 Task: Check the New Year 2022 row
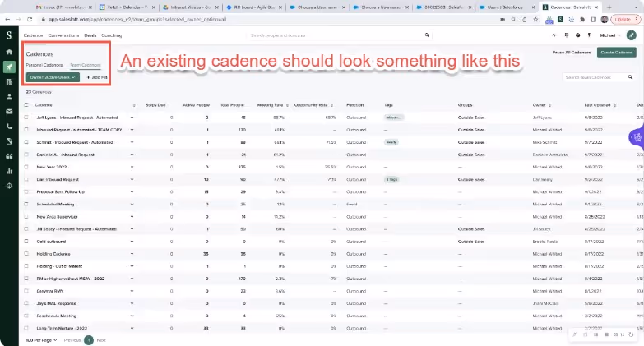(x=26, y=167)
